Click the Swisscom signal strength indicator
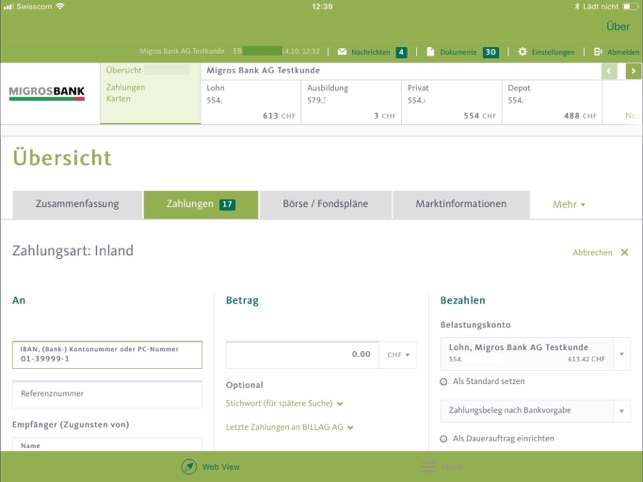643x482 pixels. pos(8,7)
